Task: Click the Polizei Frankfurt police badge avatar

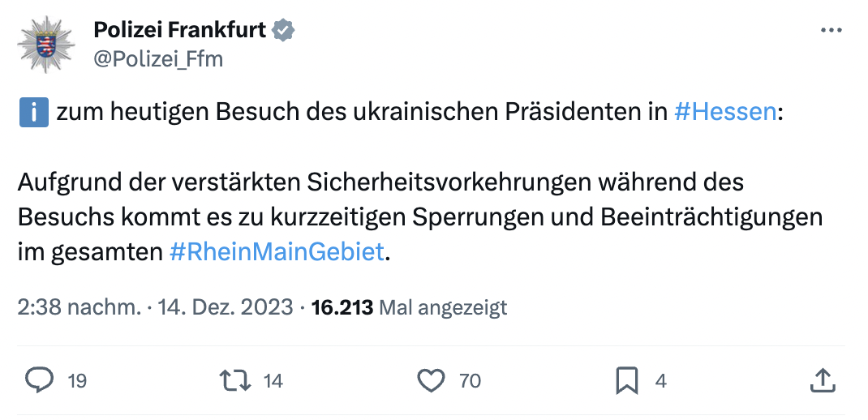Action: 46,43
